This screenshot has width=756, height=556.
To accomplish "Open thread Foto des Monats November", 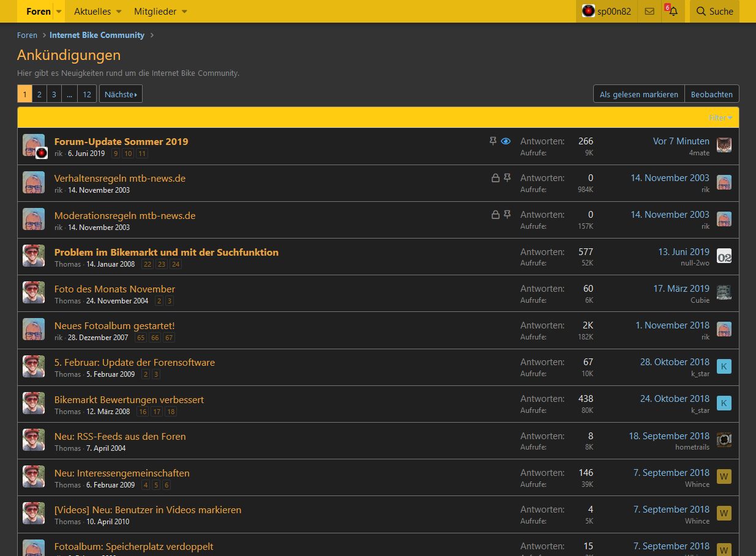I will [114, 289].
